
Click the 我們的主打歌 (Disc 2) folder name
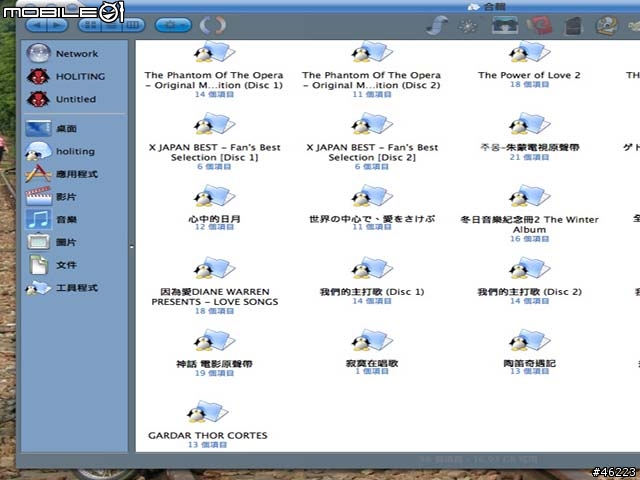[x=529, y=292]
